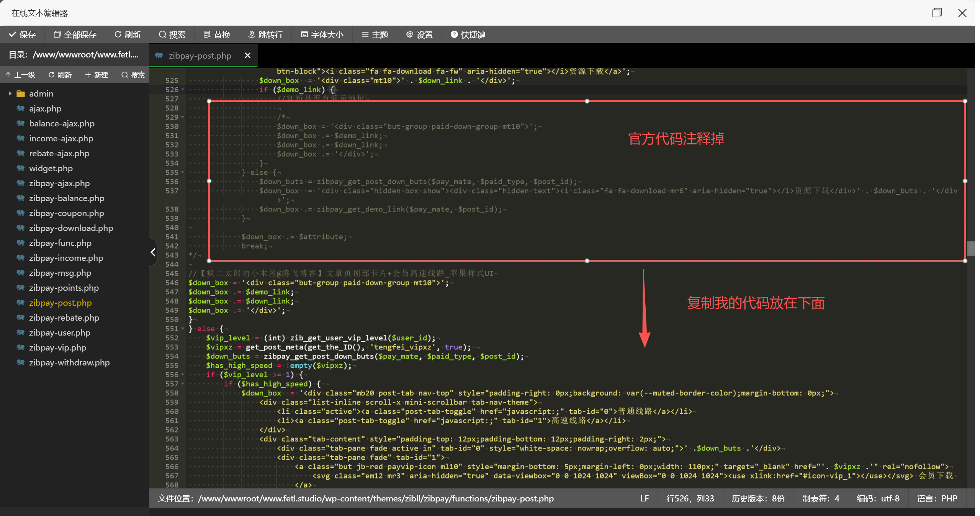Click the Save (保存) checkmark toolbar button
This screenshot has height=516, width=980.
point(22,34)
